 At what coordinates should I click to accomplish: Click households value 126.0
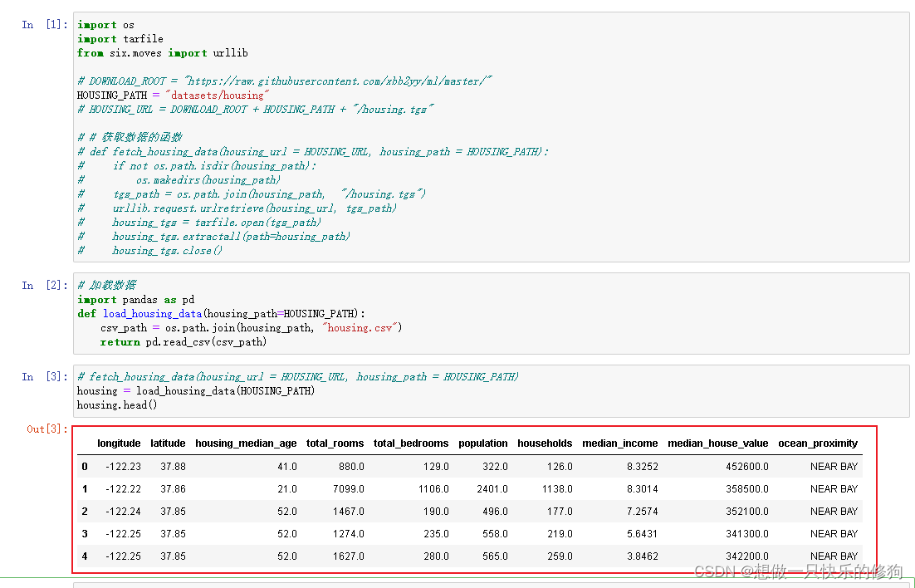point(560,467)
